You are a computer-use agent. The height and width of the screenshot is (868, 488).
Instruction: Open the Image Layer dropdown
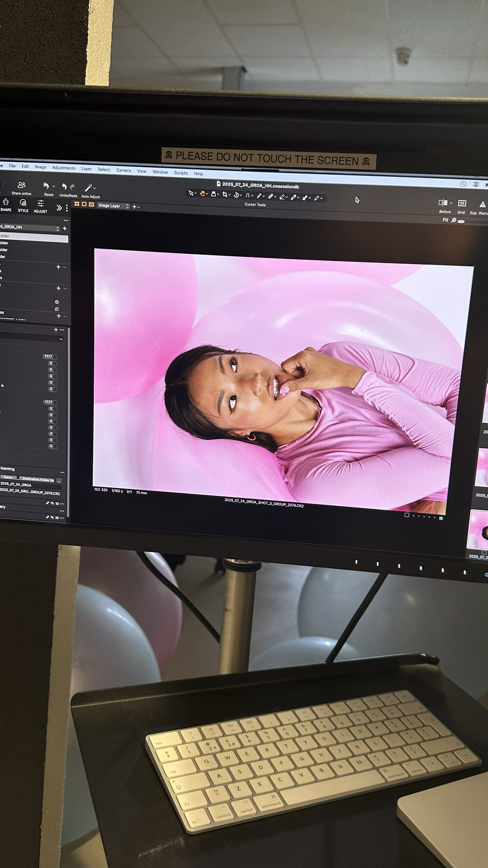point(113,206)
